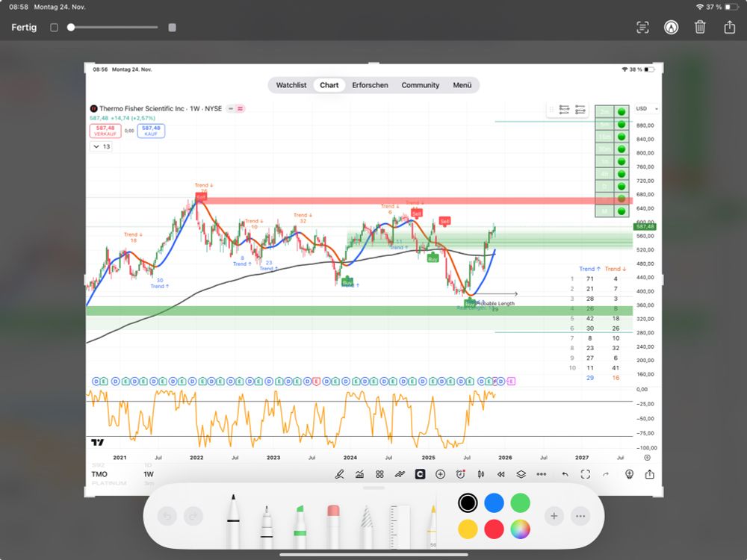
Task: Tap the red 587,48 VERKAUF button
Action: 105,131
